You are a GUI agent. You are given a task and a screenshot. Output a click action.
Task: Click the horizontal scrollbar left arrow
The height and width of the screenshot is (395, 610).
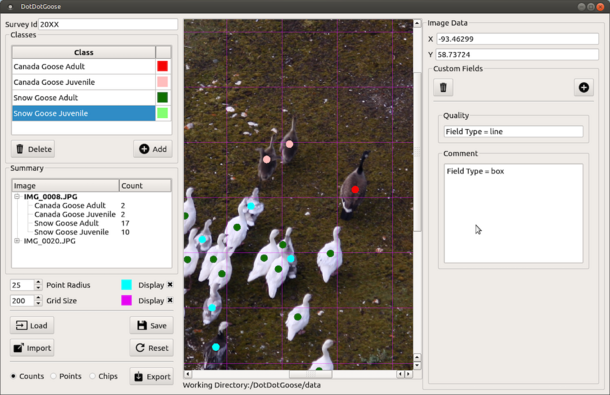pos(188,374)
